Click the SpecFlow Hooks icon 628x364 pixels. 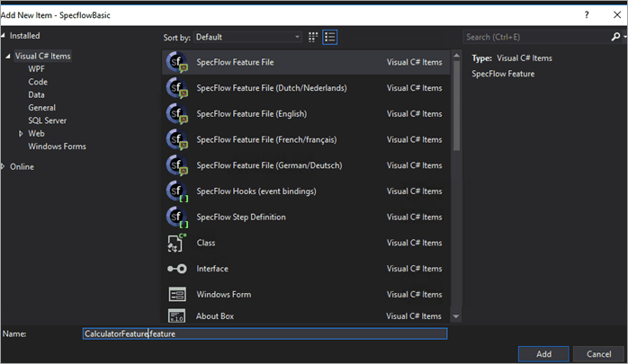[177, 191]
